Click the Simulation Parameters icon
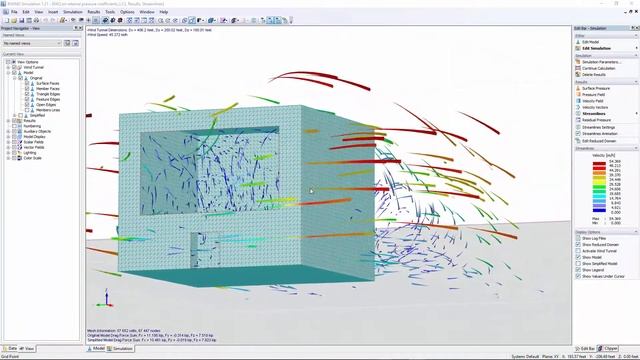The image size is (640, 360). (x=578, y=62)
